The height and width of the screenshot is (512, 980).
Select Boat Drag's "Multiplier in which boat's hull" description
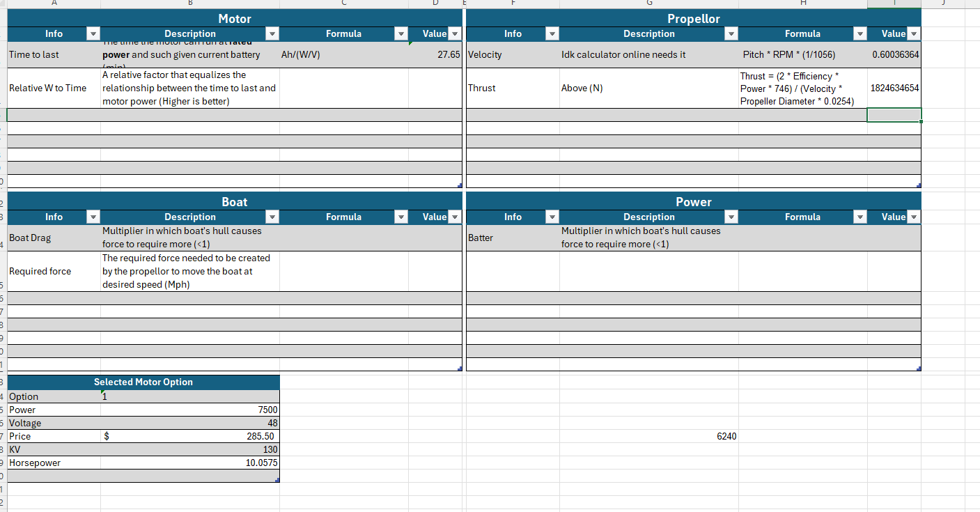190,238
